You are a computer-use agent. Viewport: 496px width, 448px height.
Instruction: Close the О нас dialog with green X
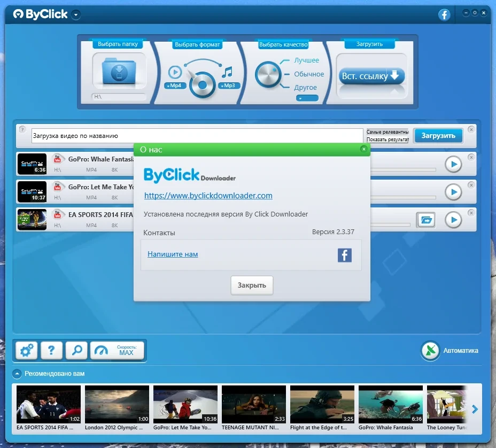coord(364,149)
